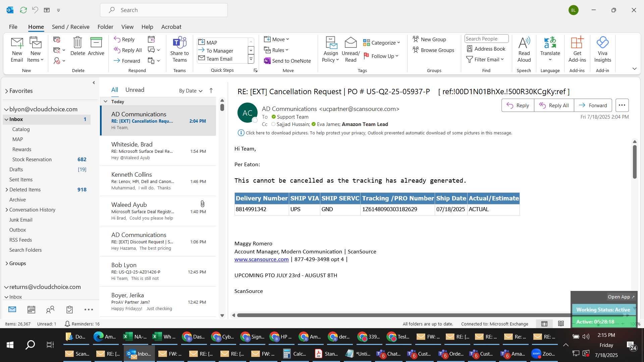
Task: Click New Group icon
Action: coord(429,39)
